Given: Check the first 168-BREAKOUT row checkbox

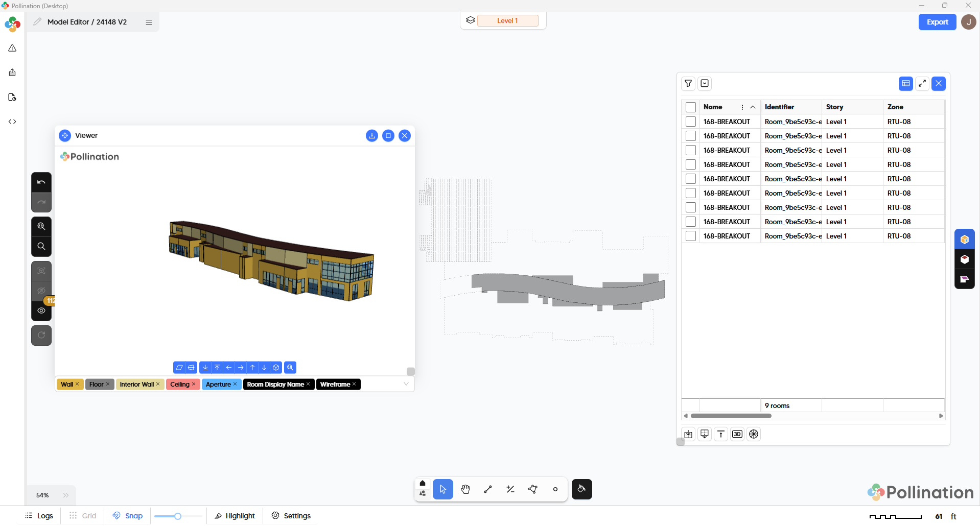Looking at the screenshot, I should click(691, 122).
